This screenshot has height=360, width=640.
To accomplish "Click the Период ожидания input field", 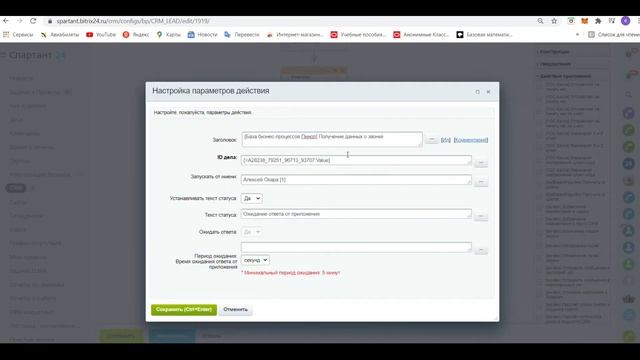I will (356, 247).
